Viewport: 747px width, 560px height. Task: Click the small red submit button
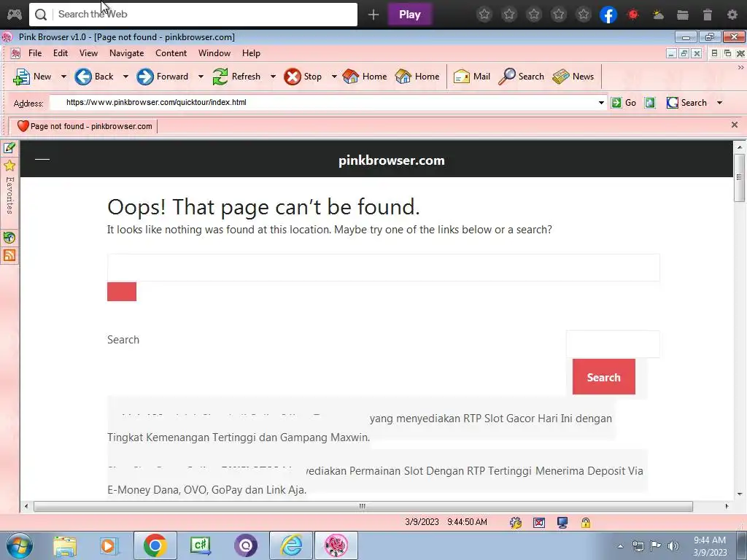click(122, 292)
